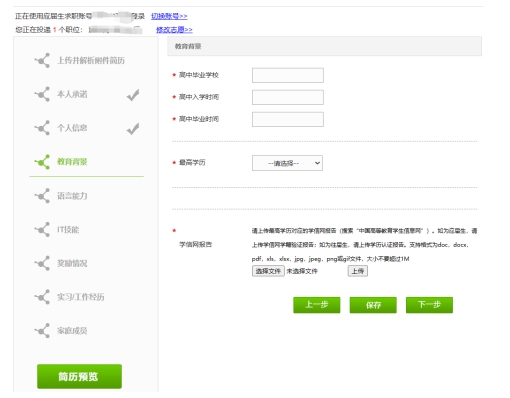
Task: Focus the 高中毕业学校 input field
Action: pos(288,75)
